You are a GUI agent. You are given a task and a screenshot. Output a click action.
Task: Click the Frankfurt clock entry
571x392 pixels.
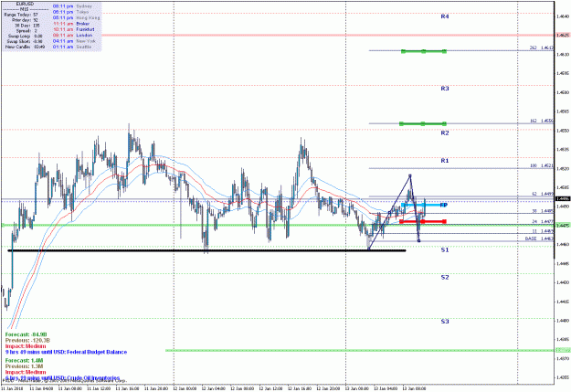click(x=74, y=29)
